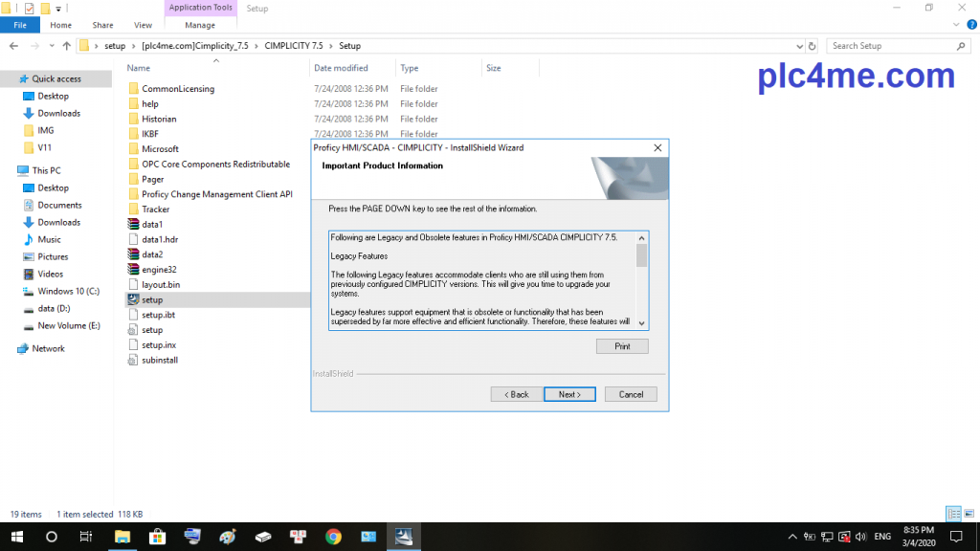
Task: Click the Print button in the wizard
Action: point(622,346)
